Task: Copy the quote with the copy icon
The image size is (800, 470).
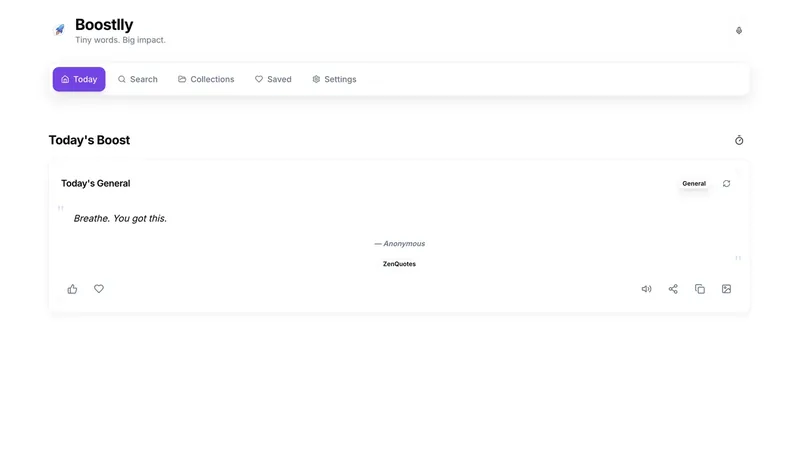Action: coord(700,289)
